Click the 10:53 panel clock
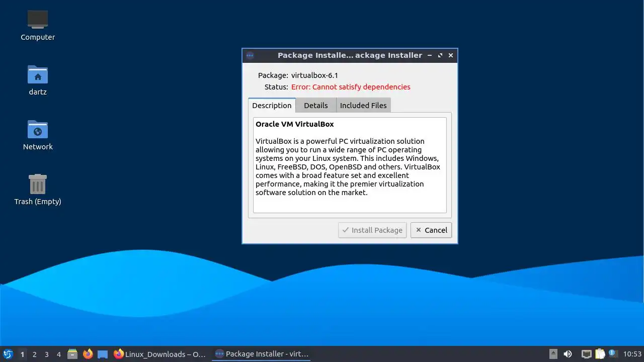The image size is (644, 362). pyautogui.click(x=632, y=354)
